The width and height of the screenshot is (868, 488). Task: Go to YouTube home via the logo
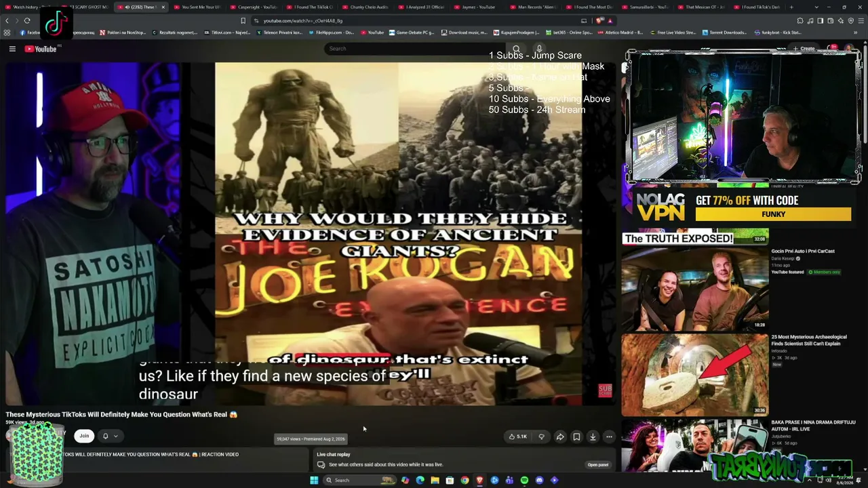(41, 49)
